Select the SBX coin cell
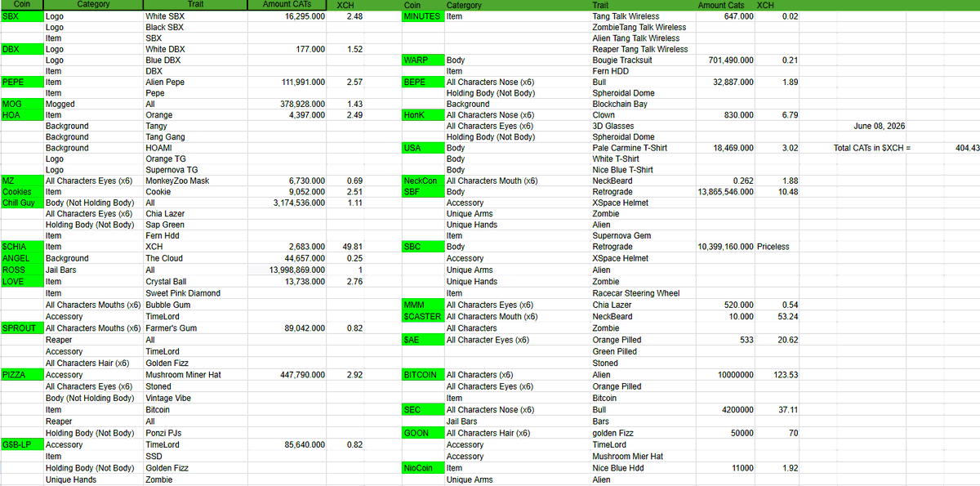The height and width of the screenshot is (486, 980). click(22, 16)
